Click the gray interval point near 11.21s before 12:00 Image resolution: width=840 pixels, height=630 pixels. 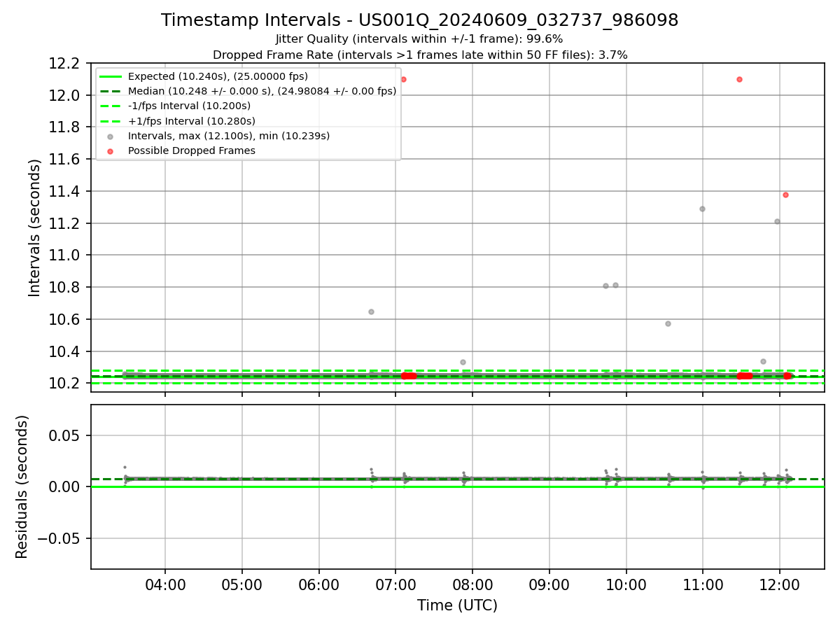(x=777, y=221)
